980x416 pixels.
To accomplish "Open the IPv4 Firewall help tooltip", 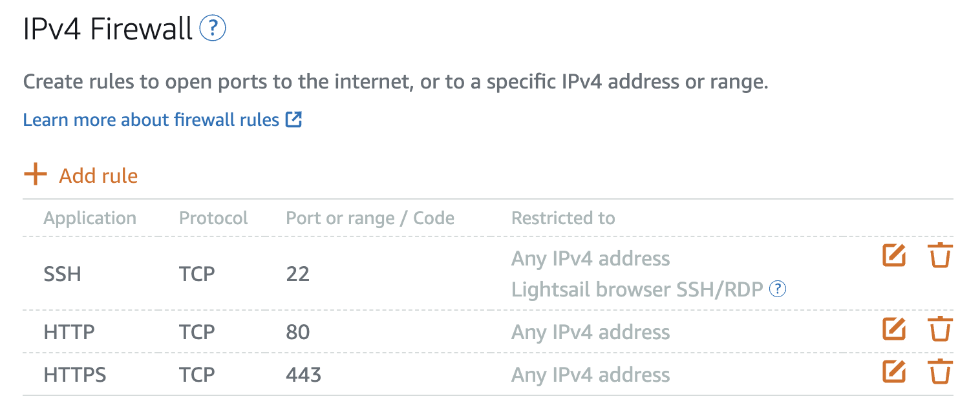I will 213,28.
